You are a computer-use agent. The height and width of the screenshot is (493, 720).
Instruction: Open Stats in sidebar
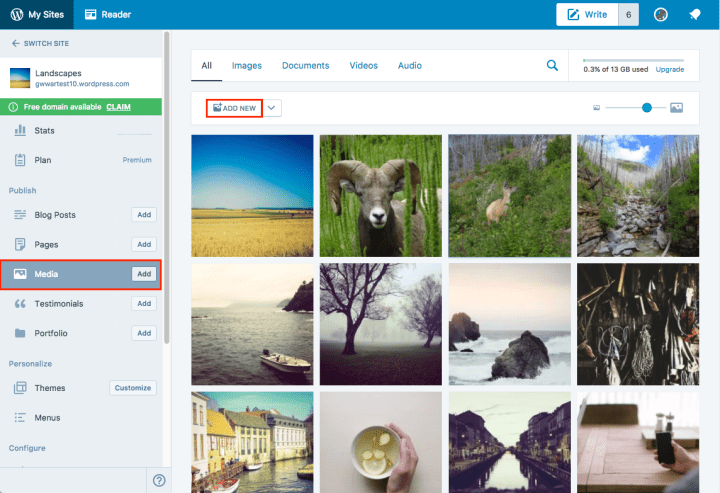[44, 130]
